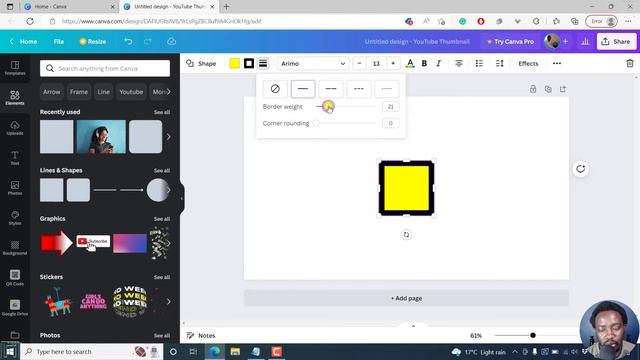Click the circular refresh icon beside the canvas
Screen dimensions: 640x360
(x=580, y=169)
